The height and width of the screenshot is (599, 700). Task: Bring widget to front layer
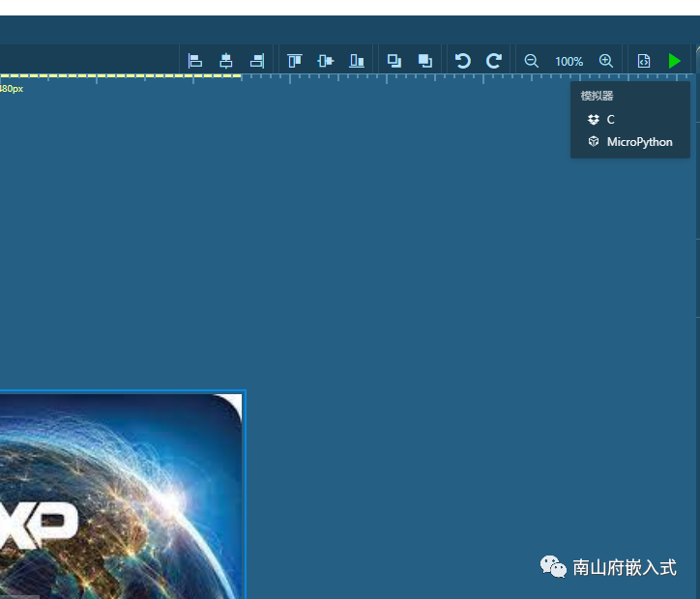[x=425, y=61]
